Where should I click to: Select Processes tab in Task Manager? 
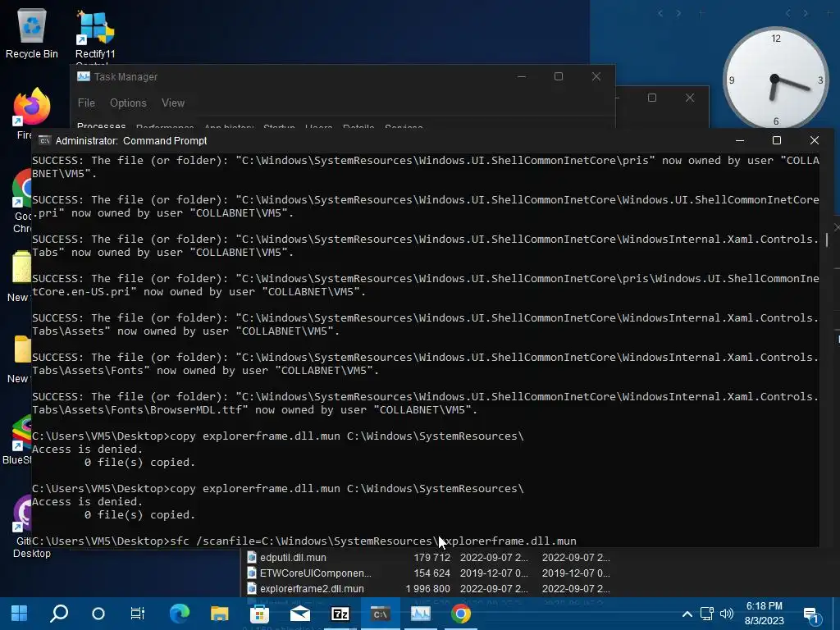(x=101, y=126)
